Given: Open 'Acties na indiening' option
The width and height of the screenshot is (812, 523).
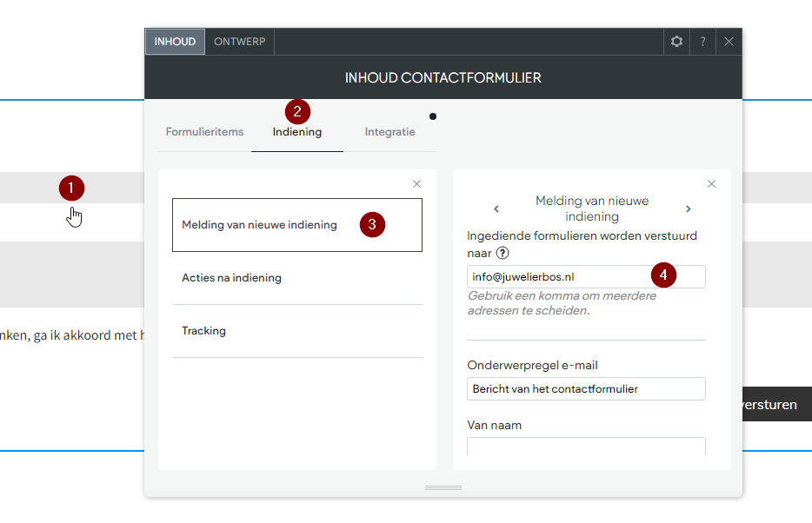Looking at the screenshot, I should point(297,278).
